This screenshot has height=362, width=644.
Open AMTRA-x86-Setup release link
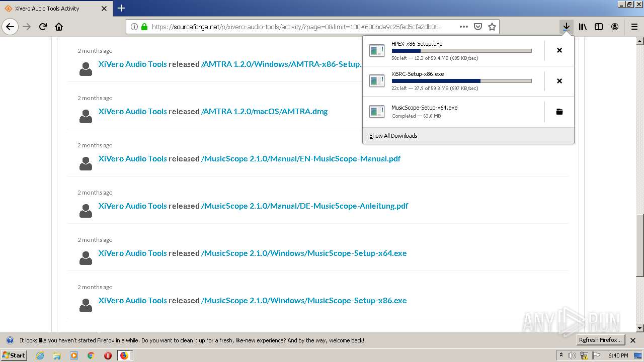[x=281, y=64]
